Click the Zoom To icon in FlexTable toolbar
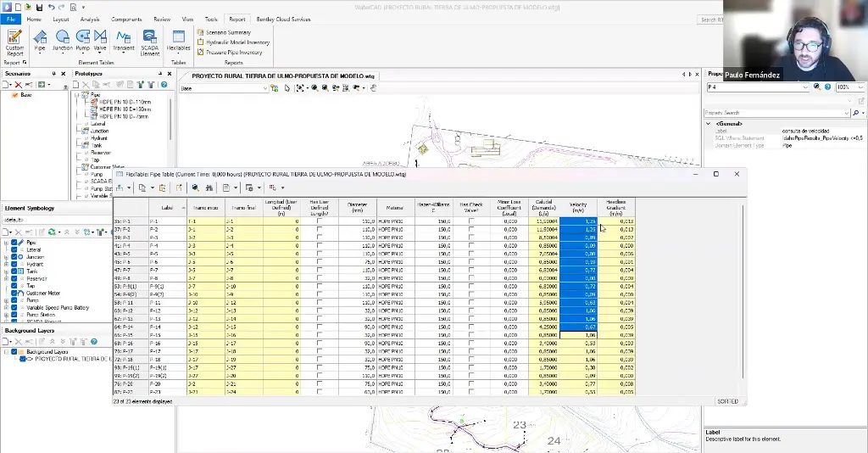 point(196,187)
